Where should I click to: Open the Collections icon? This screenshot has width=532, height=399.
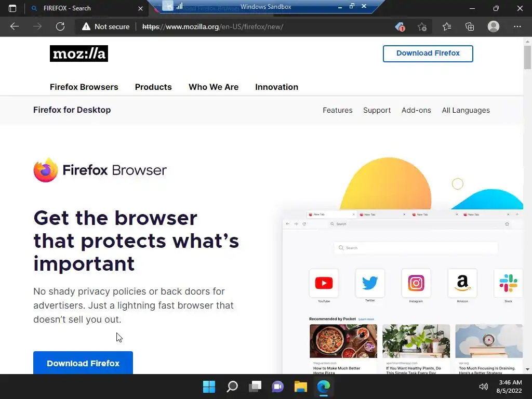pos(470,26)
